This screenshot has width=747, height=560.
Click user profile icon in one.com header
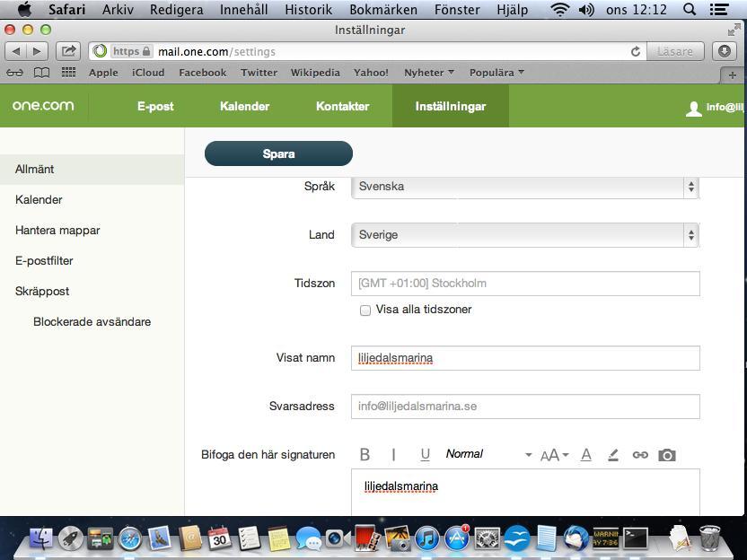694,109
